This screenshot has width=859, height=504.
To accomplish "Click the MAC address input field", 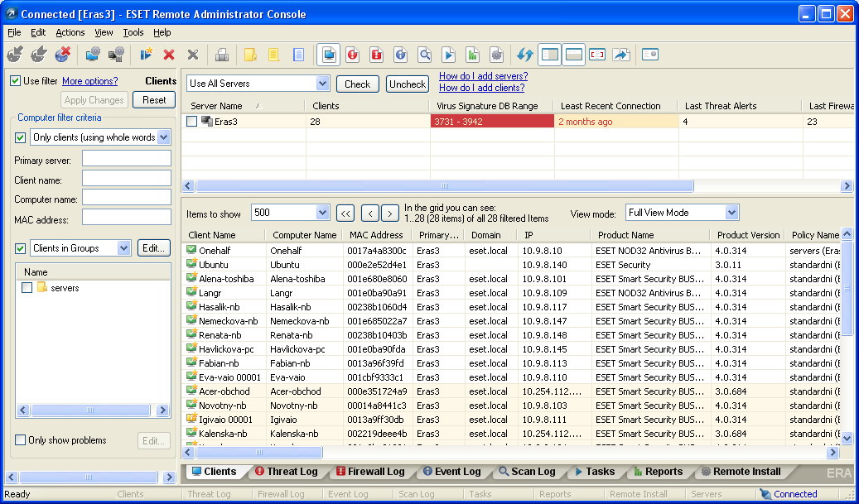I will pyautogui.click(x=127, y=218).
